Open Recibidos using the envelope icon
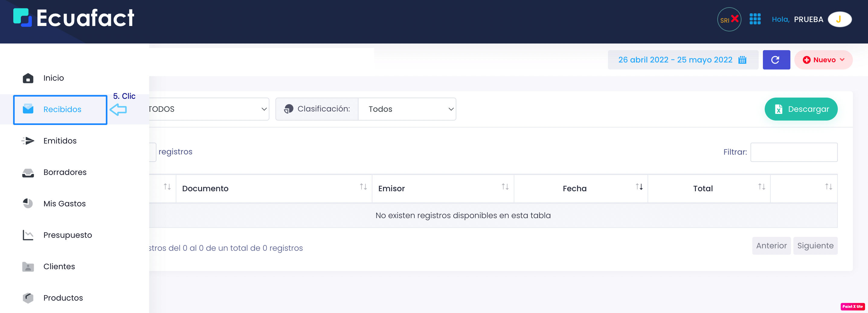Image resolution: width=868 pixels, height=313 pixels. 29,109
